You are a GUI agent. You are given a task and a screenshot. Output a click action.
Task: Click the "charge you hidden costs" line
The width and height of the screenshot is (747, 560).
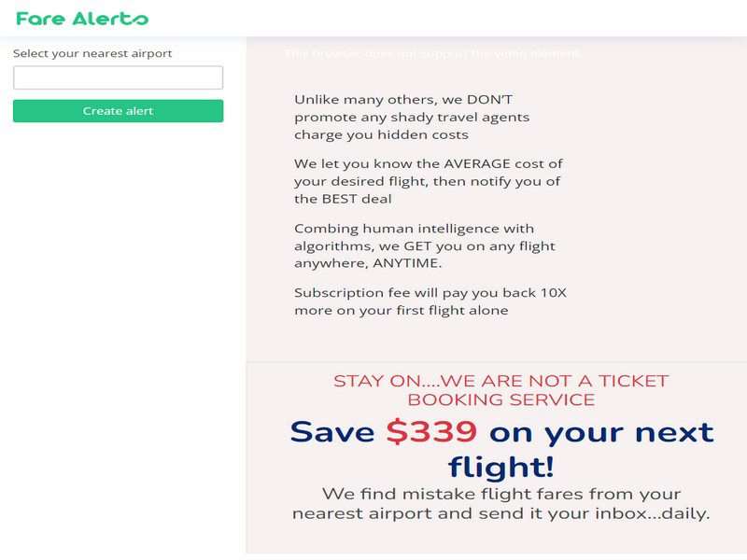(381, 134)
